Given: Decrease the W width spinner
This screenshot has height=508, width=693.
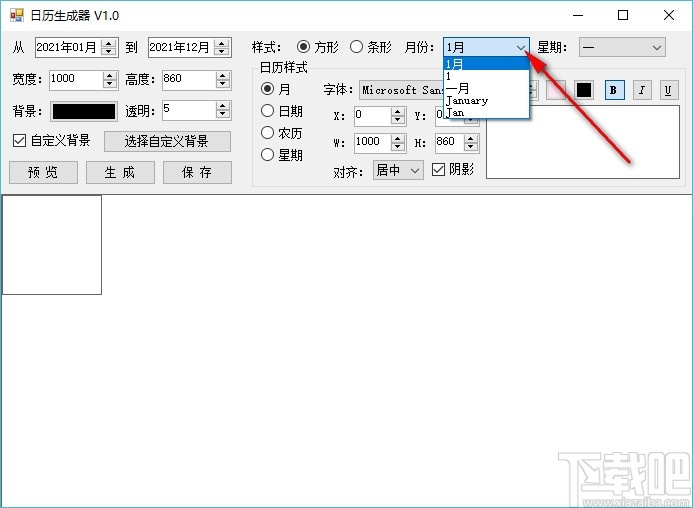Looking at the screenshot, I should (x=398, y=146).
